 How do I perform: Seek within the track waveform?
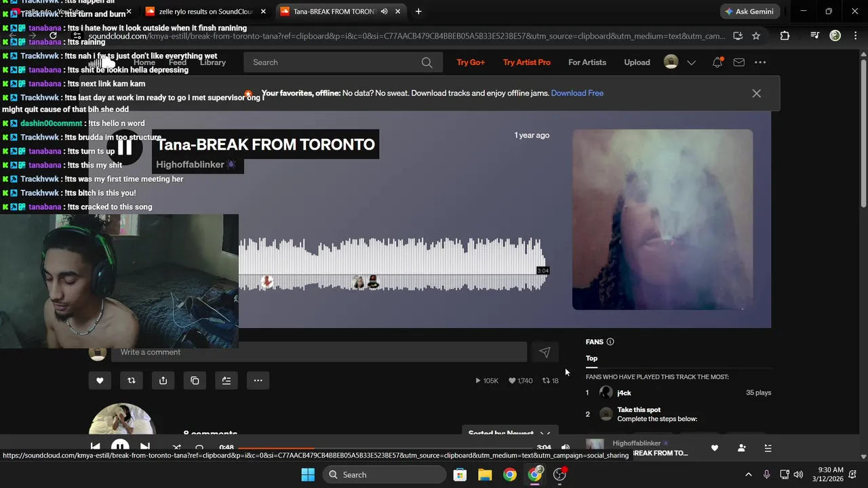(x=392, y=264)
